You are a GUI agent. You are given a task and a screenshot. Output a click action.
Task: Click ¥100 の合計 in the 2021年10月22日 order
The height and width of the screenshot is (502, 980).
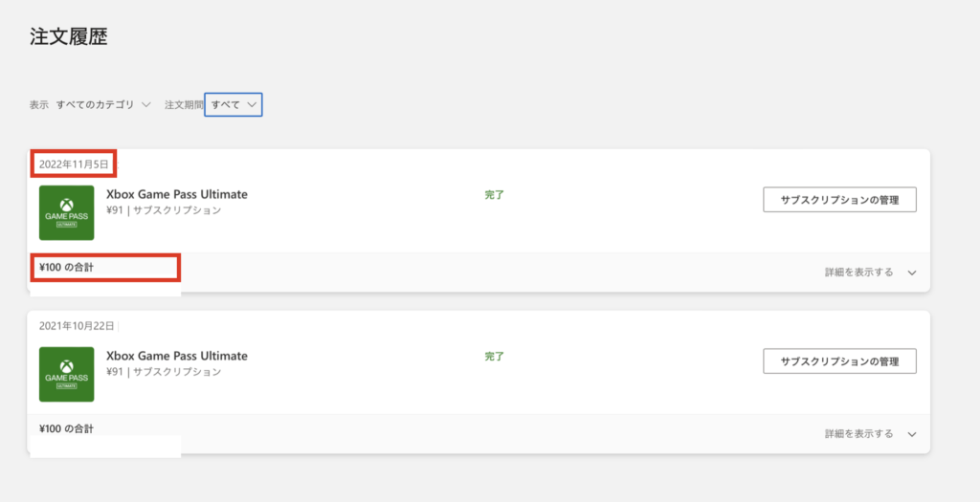(67, 428)
